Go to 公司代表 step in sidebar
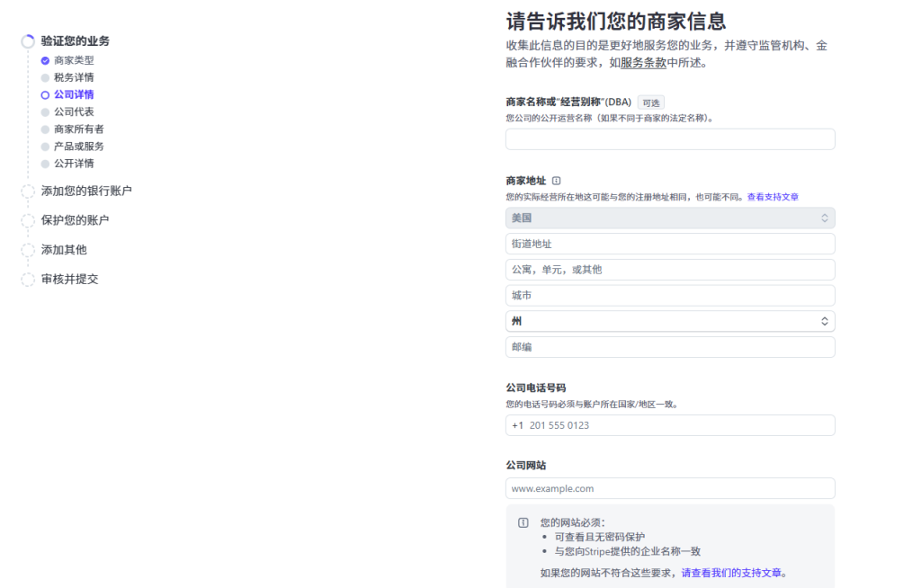Screen dimensions: 921x588 [74, 111]
